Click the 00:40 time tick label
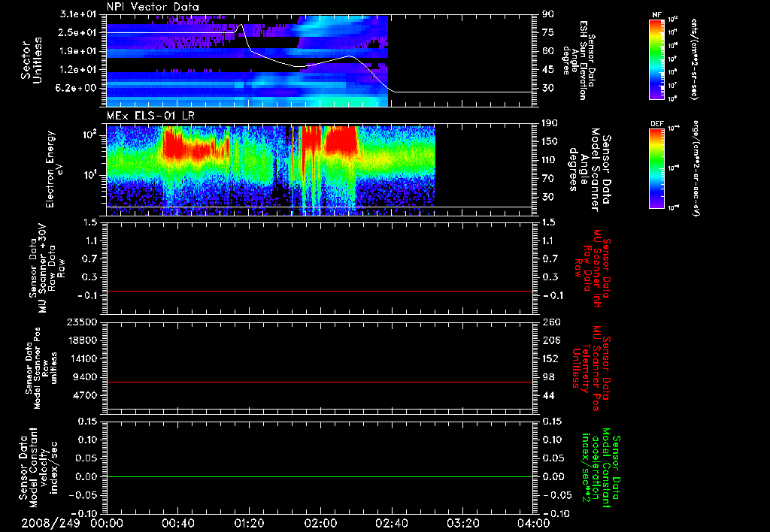Screen dimensions: 770x532 (177, 523)
